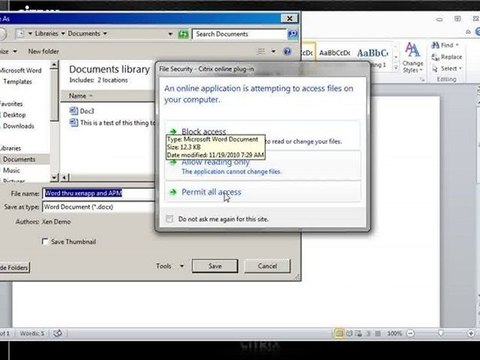Click Word help icon at top right
This screenshot has height=360, width=480.
pos(477,32)
